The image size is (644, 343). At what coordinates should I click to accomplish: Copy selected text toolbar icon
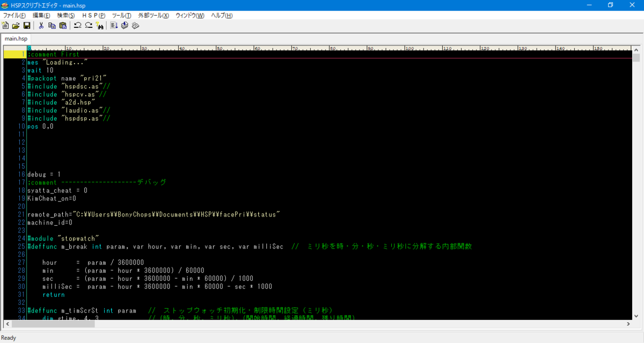pos(52,25)
